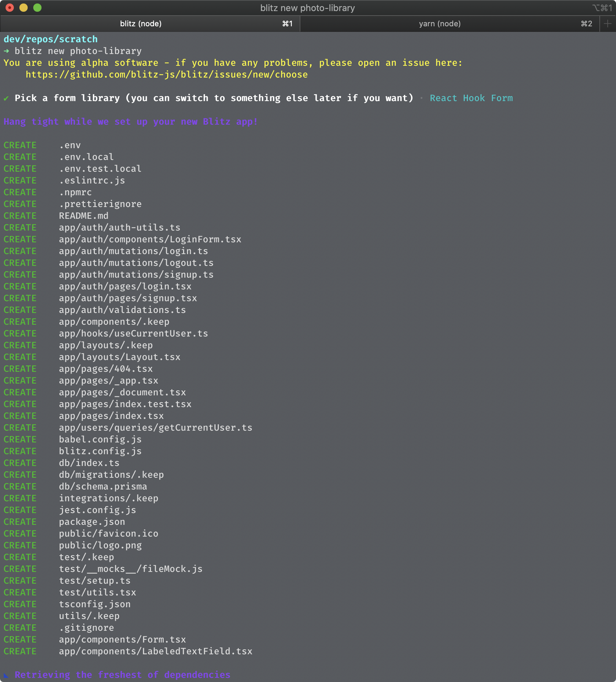Click the app/components/LabeledTextField.tsx path

[156, 651]
